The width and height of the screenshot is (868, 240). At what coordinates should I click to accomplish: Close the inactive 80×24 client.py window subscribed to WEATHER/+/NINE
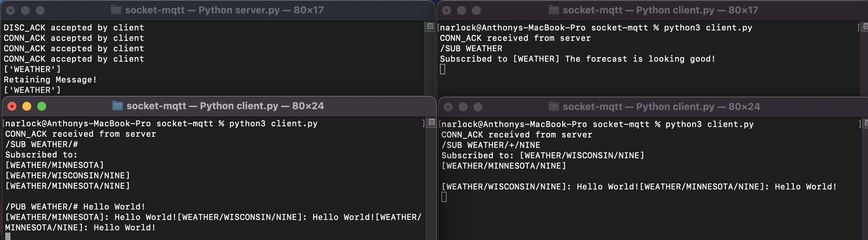point(448,107)
